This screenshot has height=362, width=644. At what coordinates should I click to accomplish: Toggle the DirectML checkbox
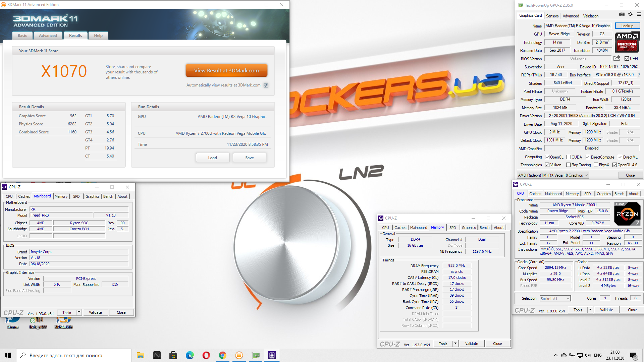620,157
